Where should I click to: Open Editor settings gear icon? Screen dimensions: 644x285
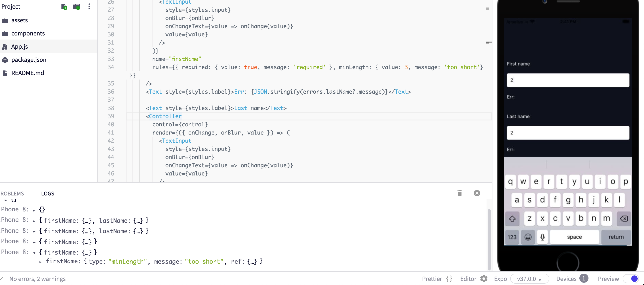tap(484, 279)
